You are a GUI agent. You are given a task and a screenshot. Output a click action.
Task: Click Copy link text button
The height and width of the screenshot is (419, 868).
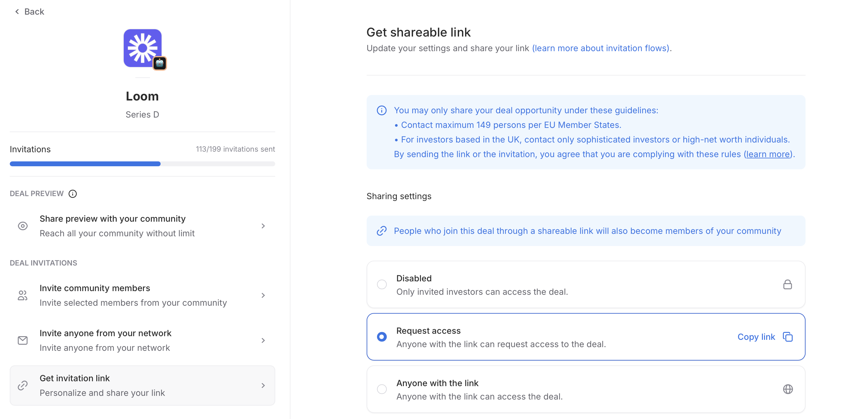click(756, 336)
